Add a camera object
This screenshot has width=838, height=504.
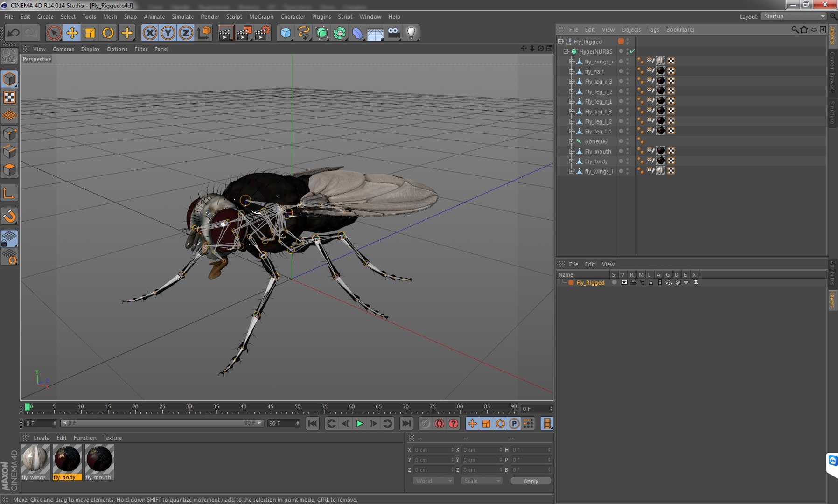click(393, 33)
